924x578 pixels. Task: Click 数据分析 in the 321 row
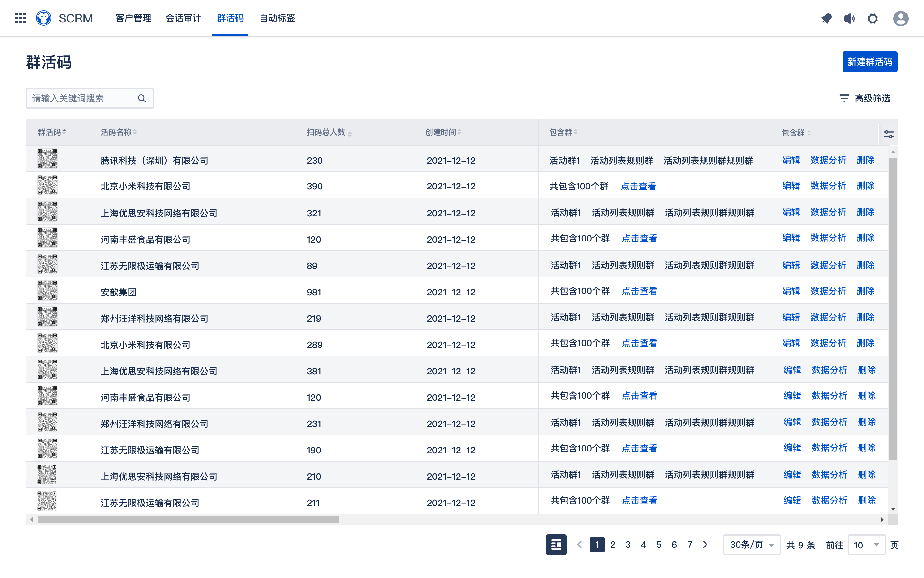click(x=828, y=212)
